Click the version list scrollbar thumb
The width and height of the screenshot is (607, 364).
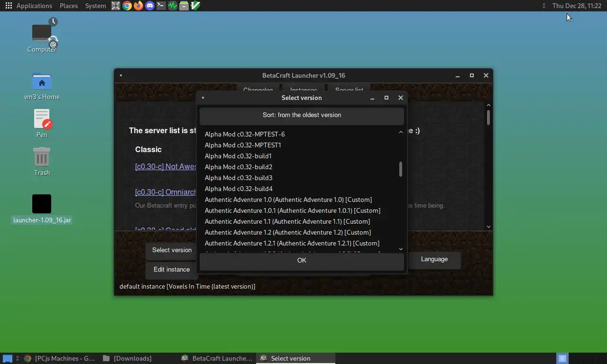tap(401, 169)
